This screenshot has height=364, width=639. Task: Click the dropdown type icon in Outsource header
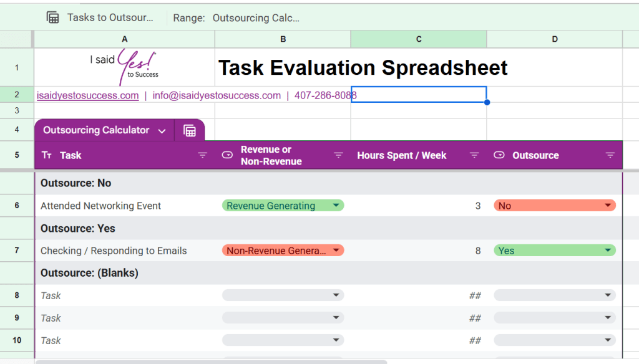[499, 155]
